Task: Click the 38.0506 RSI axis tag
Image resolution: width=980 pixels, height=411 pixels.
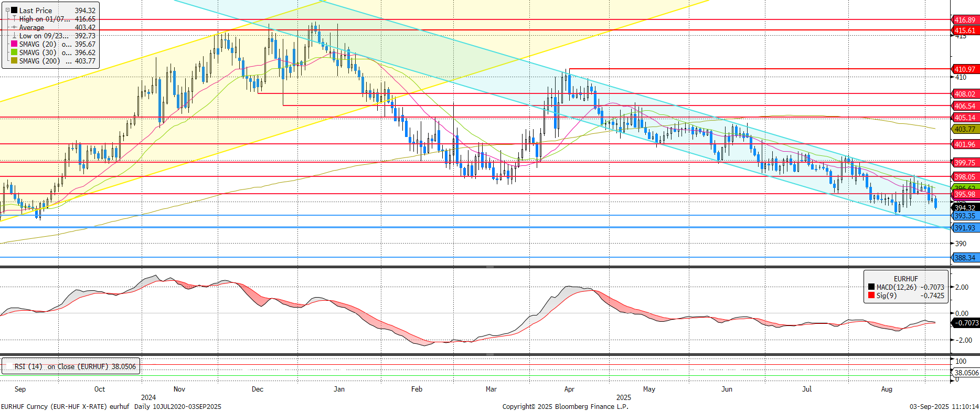Action: (x=966, y=373)
